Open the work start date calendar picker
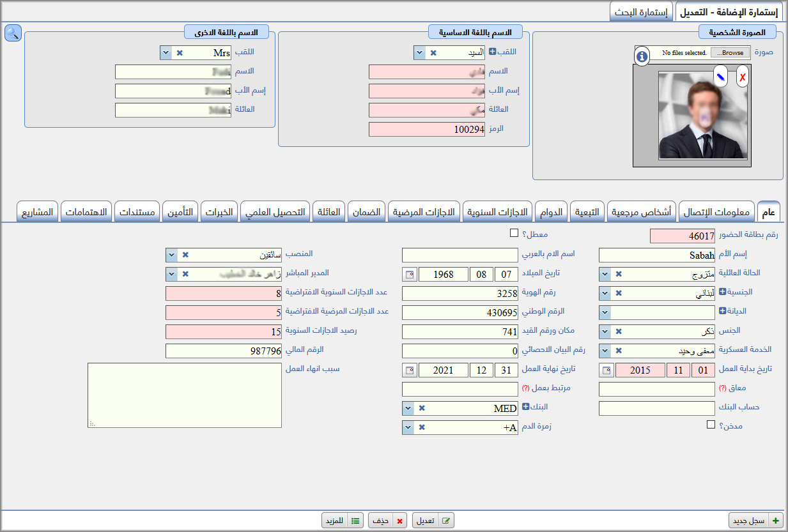The image size is (788, 532). (x=605, y=370)
